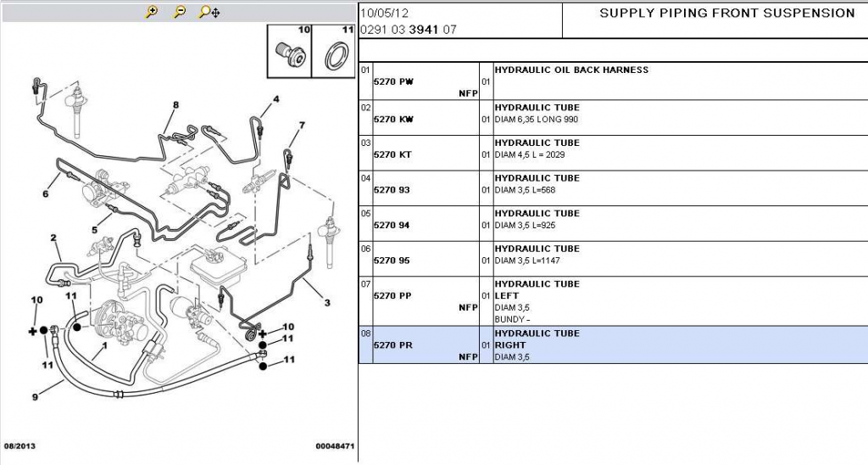Select highlighted 5270 PR right tube row

point(614,345)
